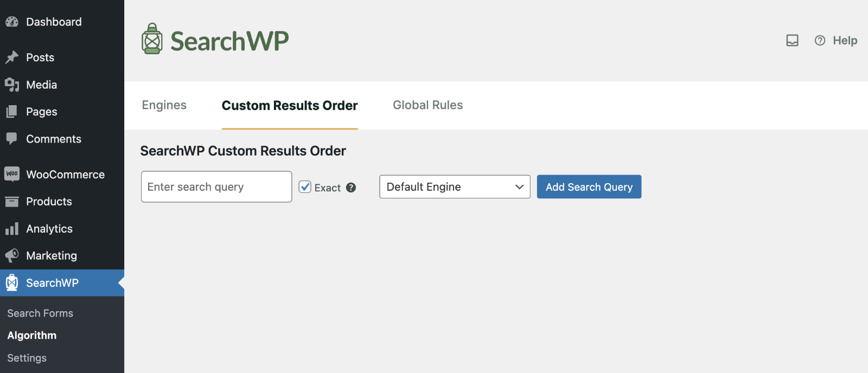Viewport: 868px width, 373px height.
Task: Click the Exact label text
Action: 328,188
